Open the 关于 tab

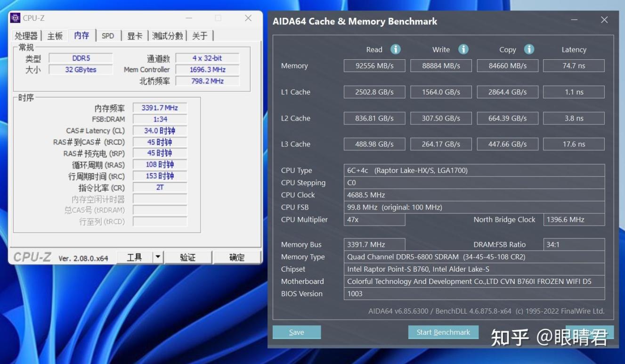[200, 36]
